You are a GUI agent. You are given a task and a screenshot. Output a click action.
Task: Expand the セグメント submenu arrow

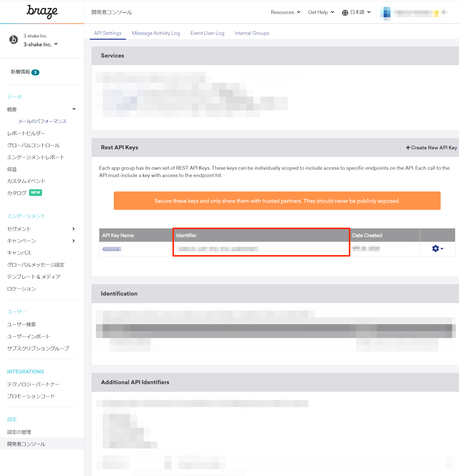[x=74, y=229]
